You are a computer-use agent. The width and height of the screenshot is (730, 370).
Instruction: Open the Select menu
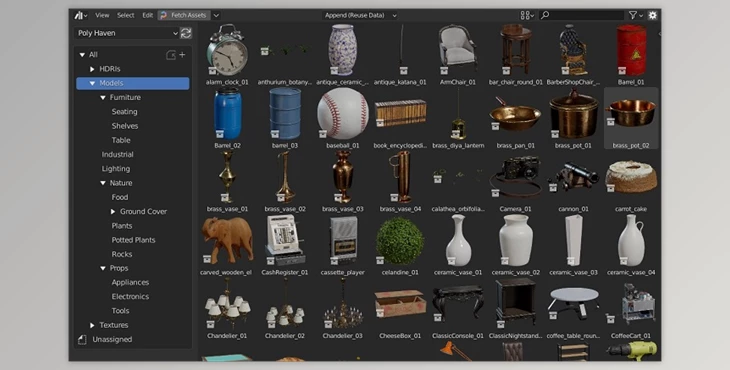click(x=126, y=15)
